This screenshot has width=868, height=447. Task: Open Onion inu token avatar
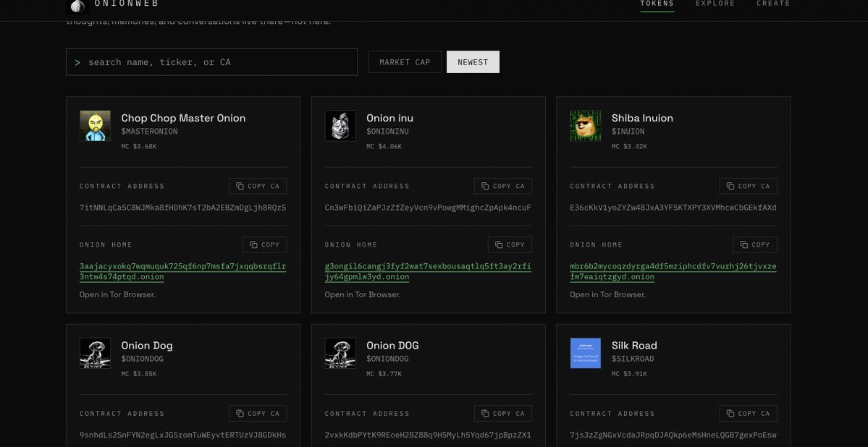pyautogui.click(x=340, y=126)
